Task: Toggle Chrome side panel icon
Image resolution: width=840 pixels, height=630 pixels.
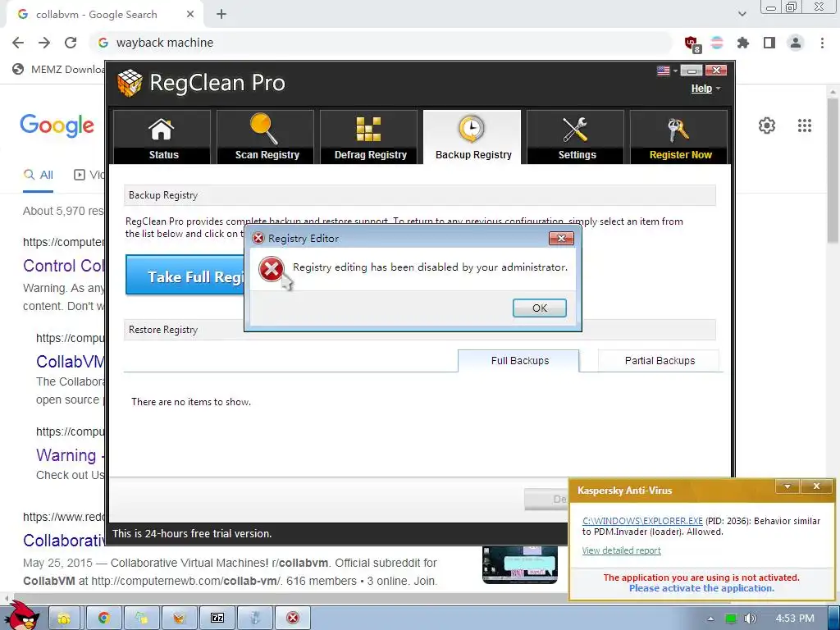Action: (769, 43)
